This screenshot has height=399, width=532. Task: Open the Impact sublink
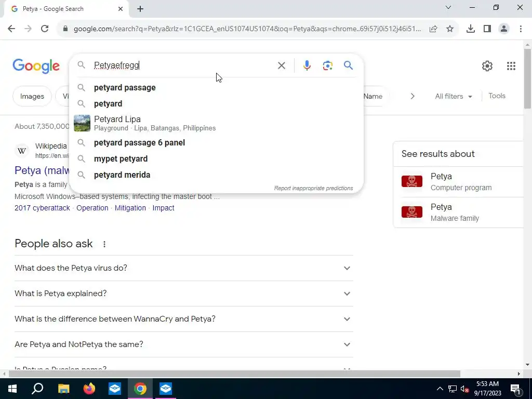point(163,208)
